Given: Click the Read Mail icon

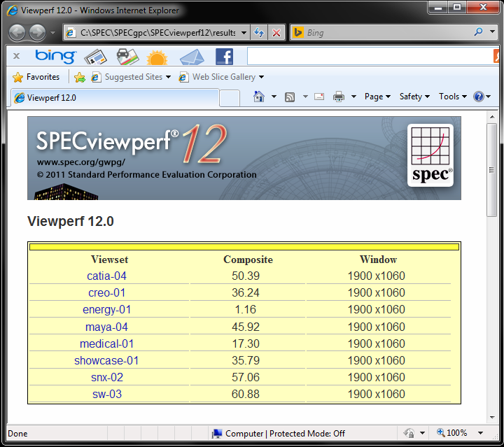Looking at the screenshot, I should click(319, 97).
